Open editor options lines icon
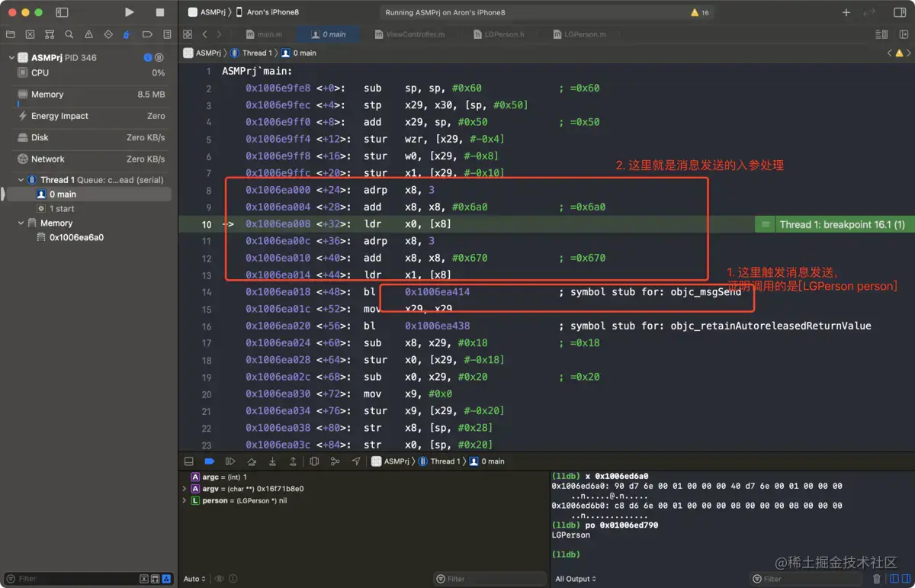The width and height of the screenshot is (915, 588). point(882,34)
